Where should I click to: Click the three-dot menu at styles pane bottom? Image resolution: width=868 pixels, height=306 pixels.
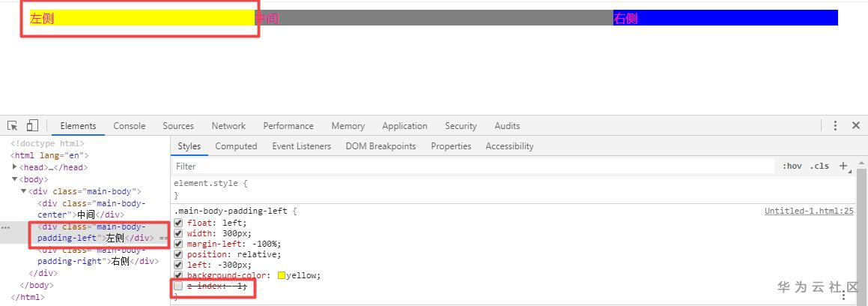pyautogui.click(x=843, y=296)
